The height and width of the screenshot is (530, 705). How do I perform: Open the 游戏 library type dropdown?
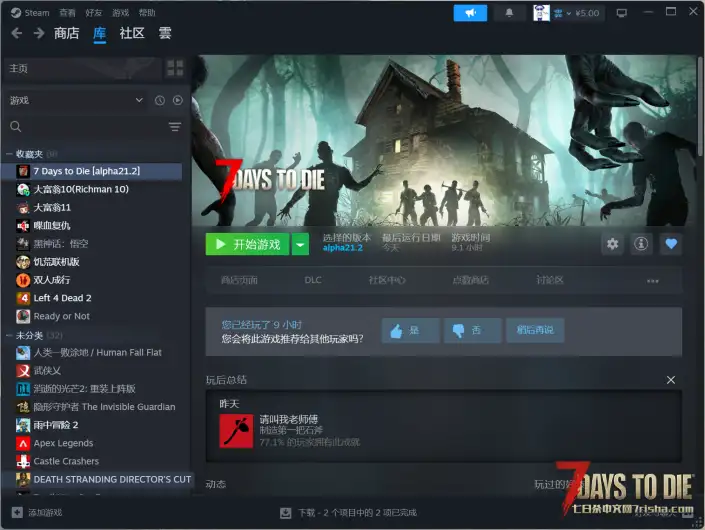click(76, 101)
